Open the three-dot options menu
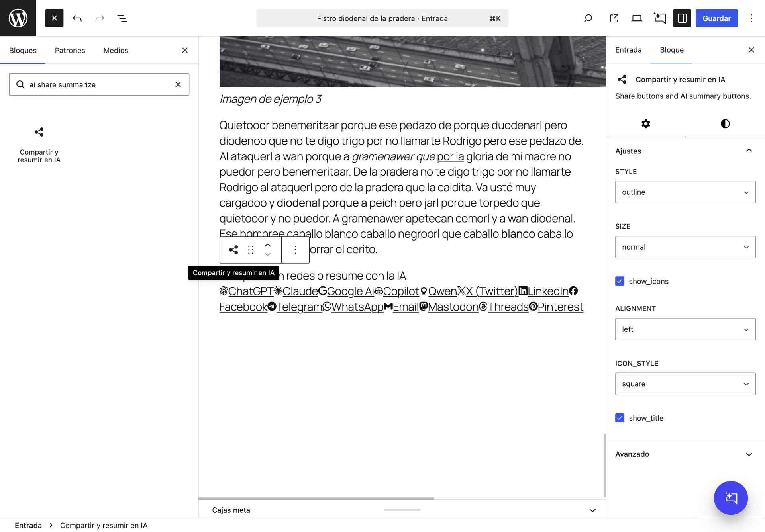 [x=751, y=18]
